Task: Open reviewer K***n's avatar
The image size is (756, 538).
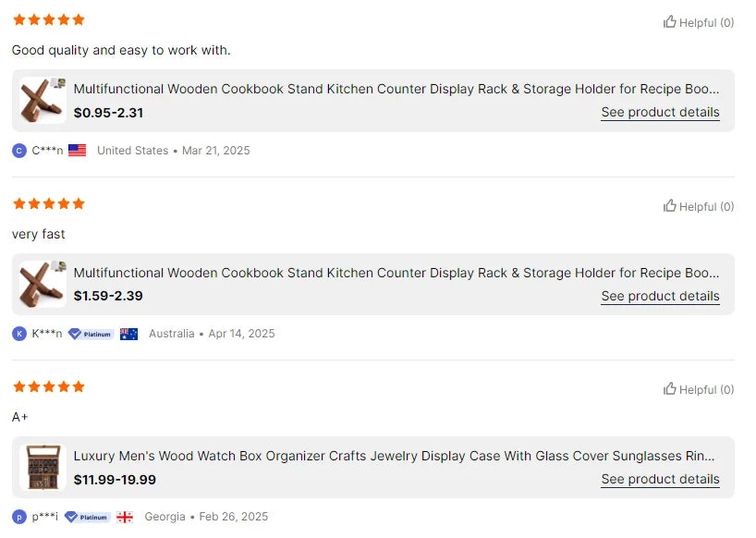Action: tap(19, 334)
